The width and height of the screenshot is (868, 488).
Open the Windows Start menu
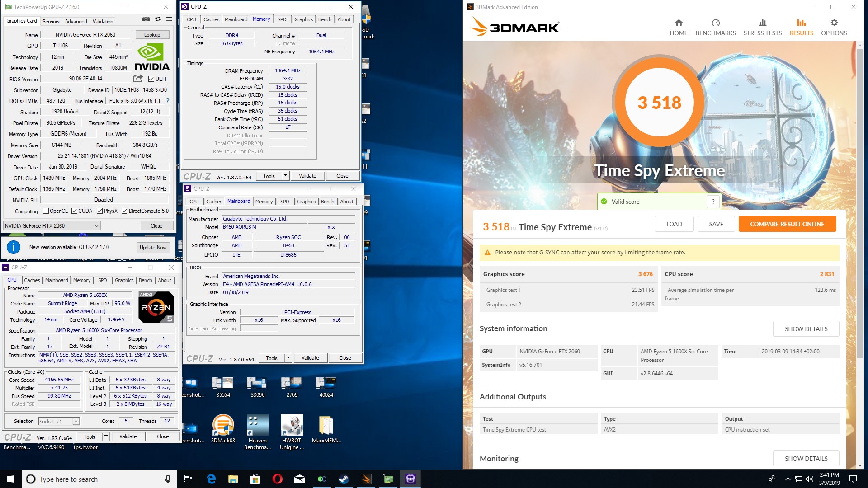point(11,479)
